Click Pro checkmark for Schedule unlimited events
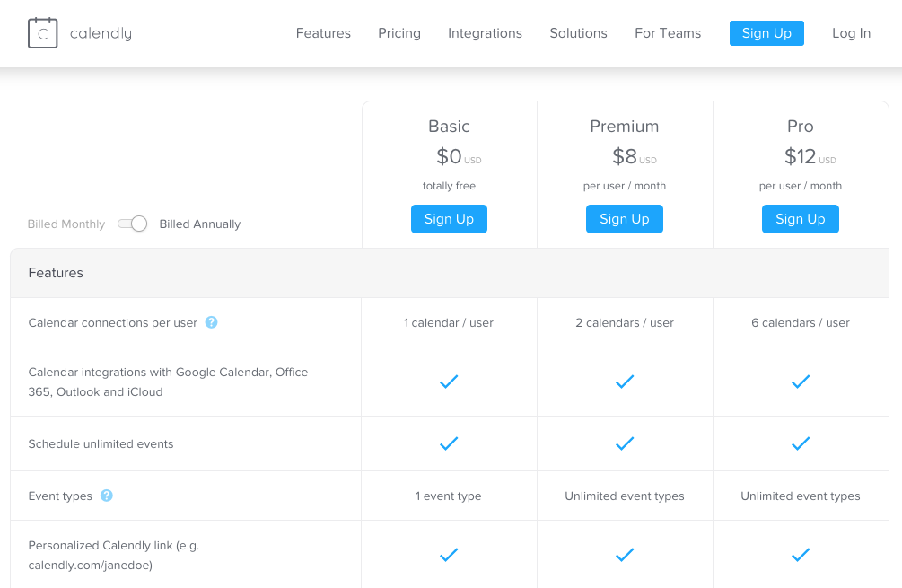Screen dimensions: 902x588 coord(801,443)
